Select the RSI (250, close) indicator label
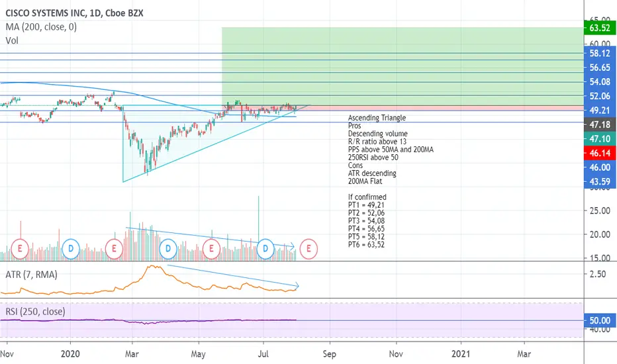 tap(35, 312)
